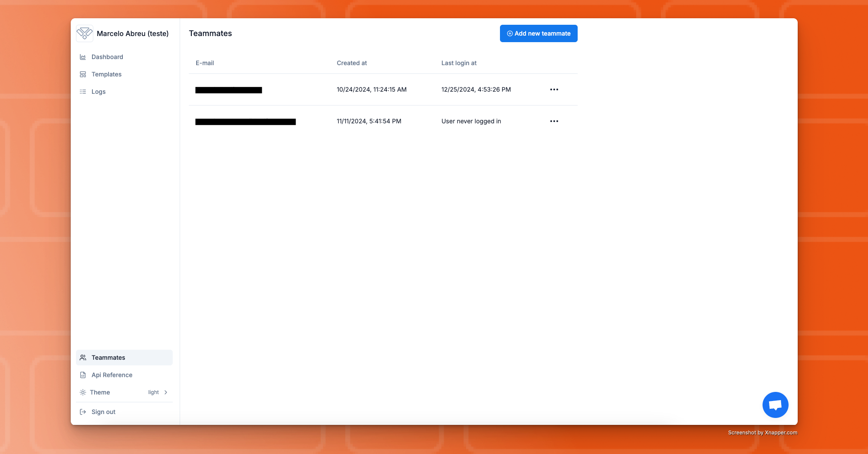
Task: Click the app logo beside the workspace name
Action: (x=85, y=33)
